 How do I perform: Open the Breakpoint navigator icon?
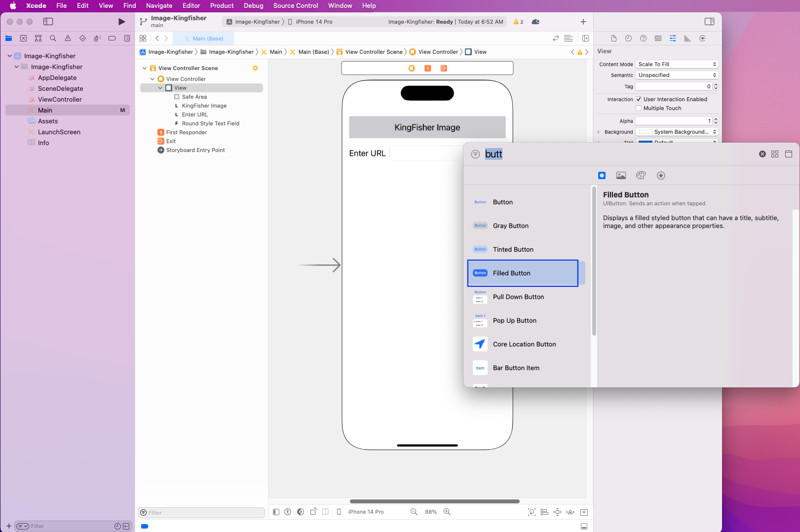[x=112, y=38]
